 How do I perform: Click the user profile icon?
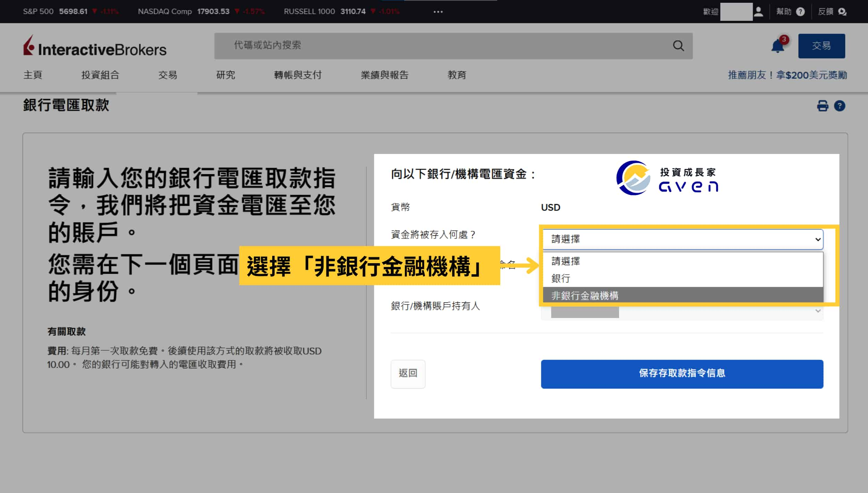759,12
